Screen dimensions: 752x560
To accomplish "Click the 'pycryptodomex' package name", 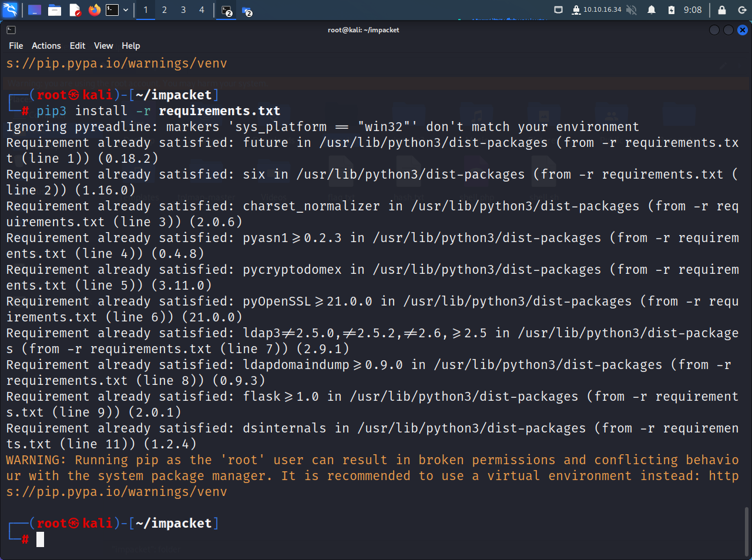I will tap(292, 270).
